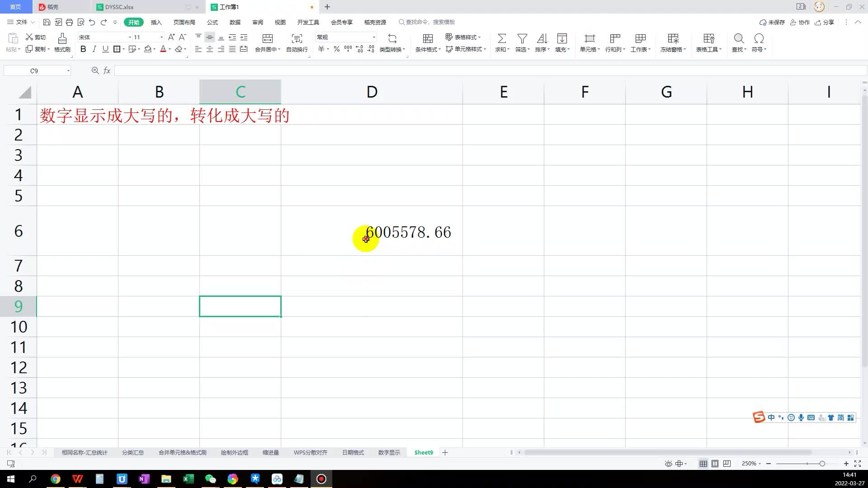Image resolution: width=868 pixels, height=488 pixels.
Task: Open the font size dropdown
Action: tap(162, 37)
